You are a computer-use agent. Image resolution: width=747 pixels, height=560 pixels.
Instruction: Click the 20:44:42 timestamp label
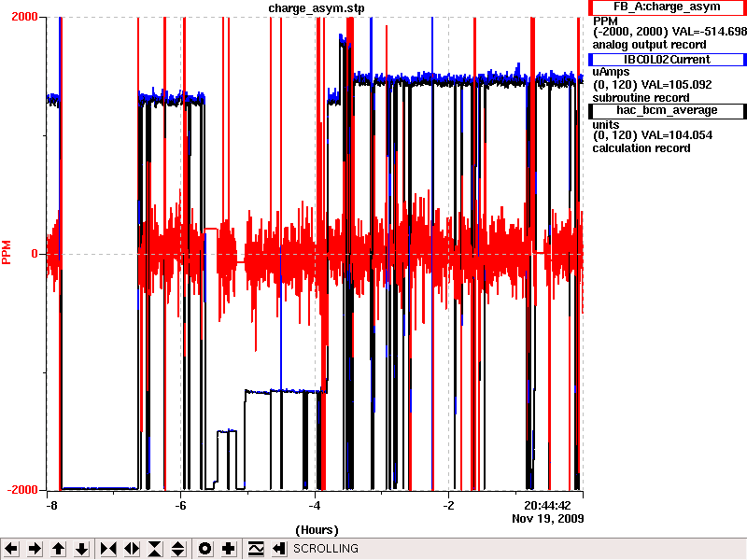click(547, 505)
